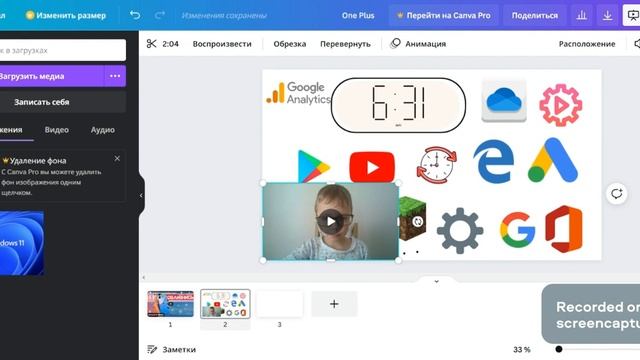Open the Расположение position panel
This screenshot has height=360, width=640.
pyautogui.click(x=587, y=44)
